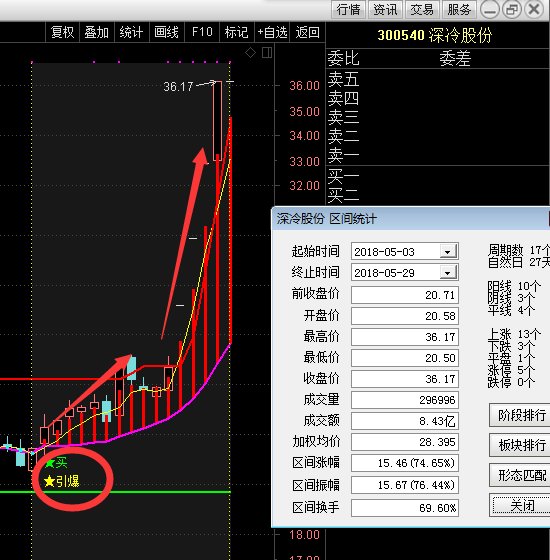
Task: Click the green 买 buy signal marker
Action: [56, 463]
